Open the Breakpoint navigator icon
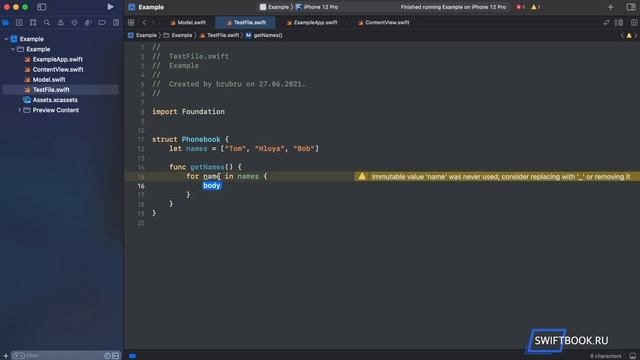The width and height of the screenshot is (640, 360). 102,22
